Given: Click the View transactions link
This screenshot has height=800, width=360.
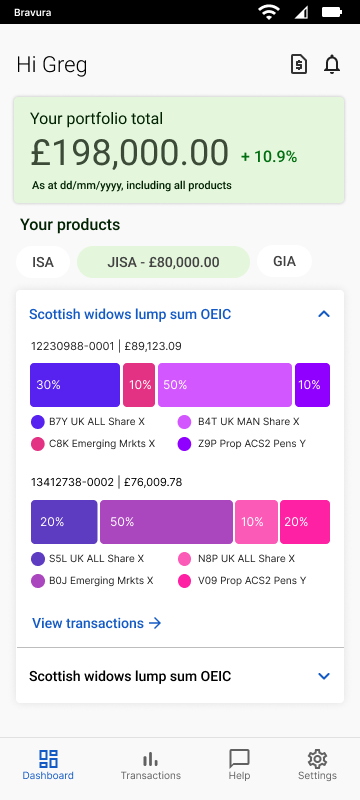Looking at the screenshot, I should (x=97, y=623).
